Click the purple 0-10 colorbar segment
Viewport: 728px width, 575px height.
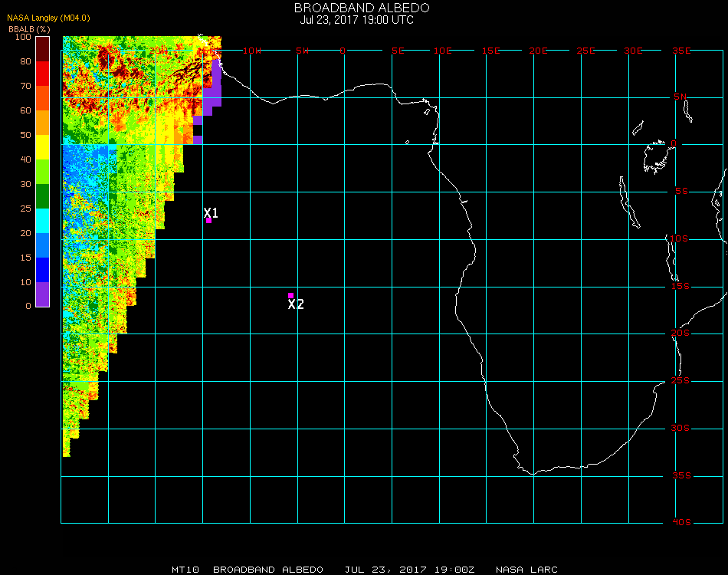click(x=43, y=294)
